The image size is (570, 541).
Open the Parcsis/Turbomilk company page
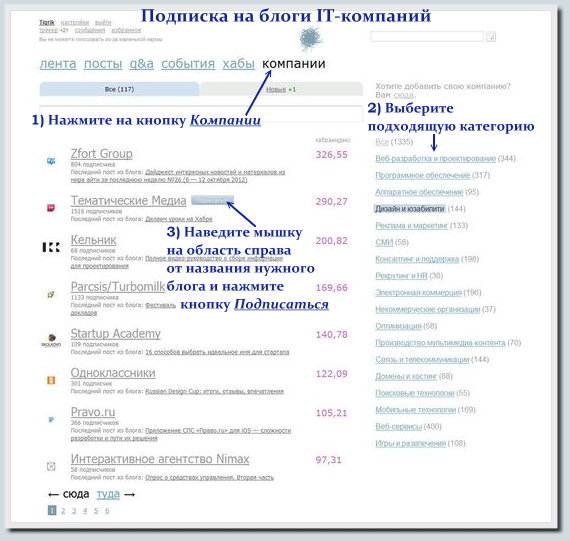click(x=118, y=287)
